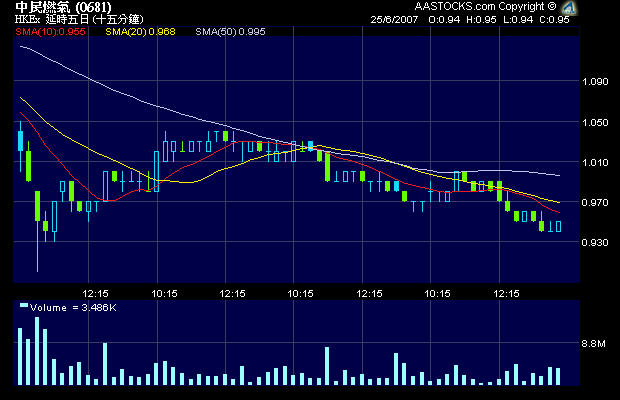Click the HKEx 延時五日 (十五分鐘) subtitle
This screenshot has height=400, width=620.
(79, 19)
